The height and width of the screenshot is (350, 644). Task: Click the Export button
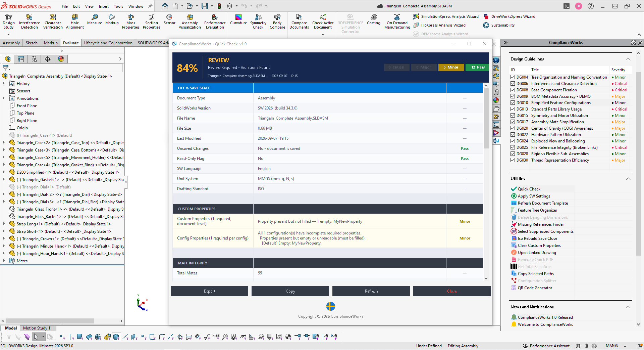coord(209,291)
